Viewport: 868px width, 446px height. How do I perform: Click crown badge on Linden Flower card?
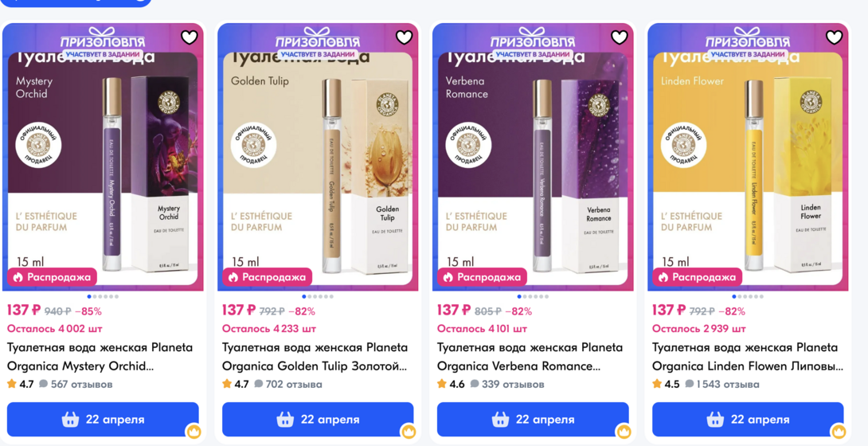click(839, 431)
